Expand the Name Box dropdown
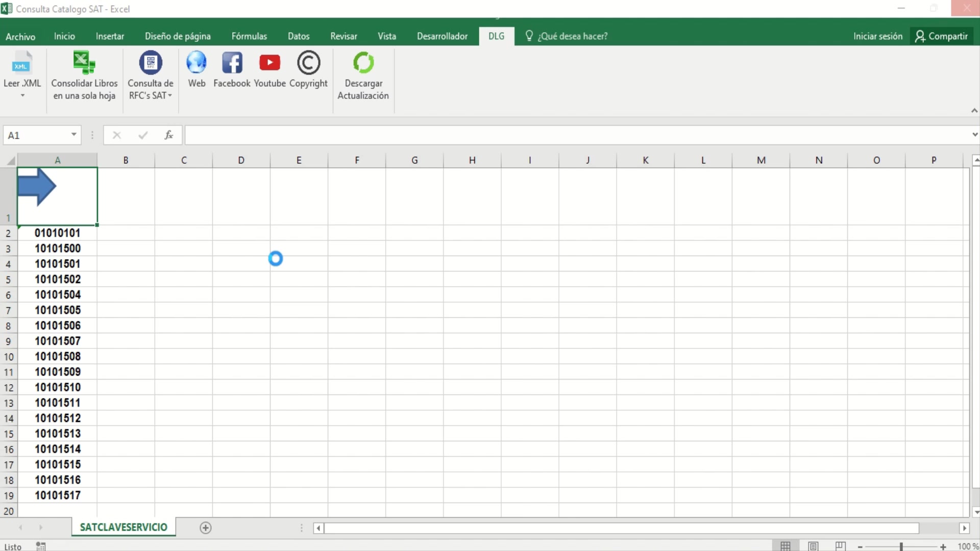This screenshot has width=980, height=551. pyautogui.click(x=74, y=135)
